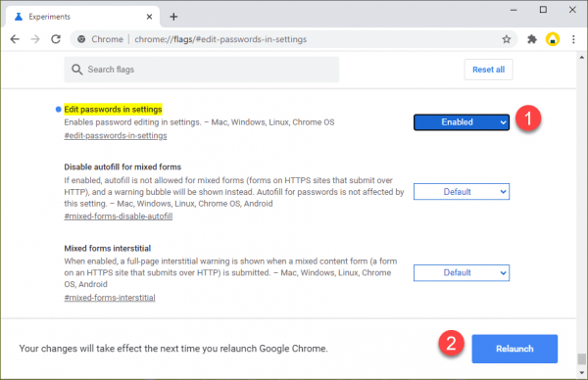
Task: Open Default dropdown for Disable autofill for mixed forms
Action: [x=462, y=192]
